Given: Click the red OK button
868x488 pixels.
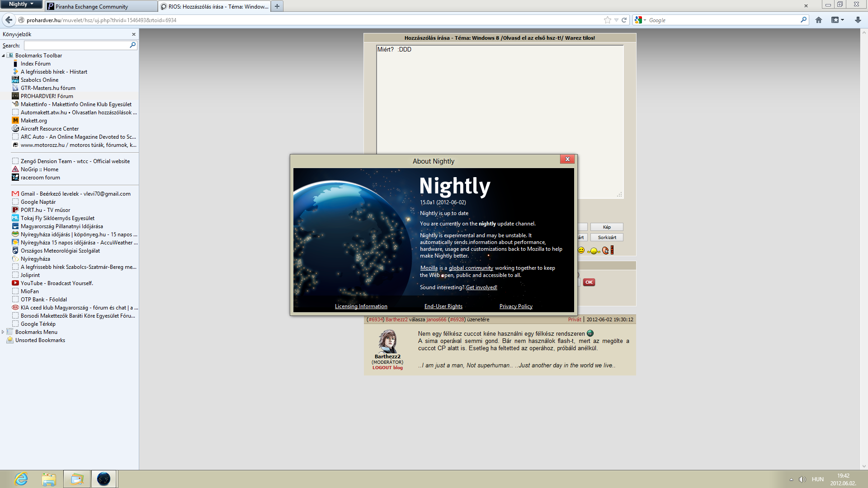Looking at the screenshot, I should 589,282.
